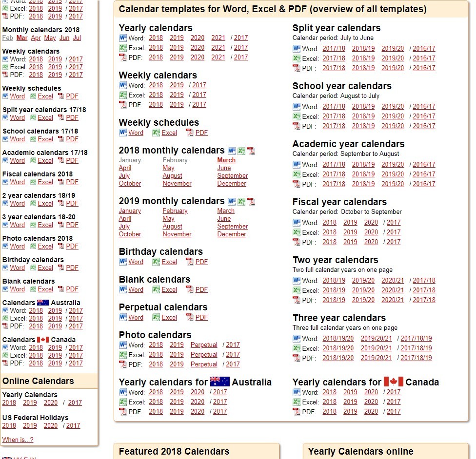Open the September 2019 monthly calendar

pos(233,227)
